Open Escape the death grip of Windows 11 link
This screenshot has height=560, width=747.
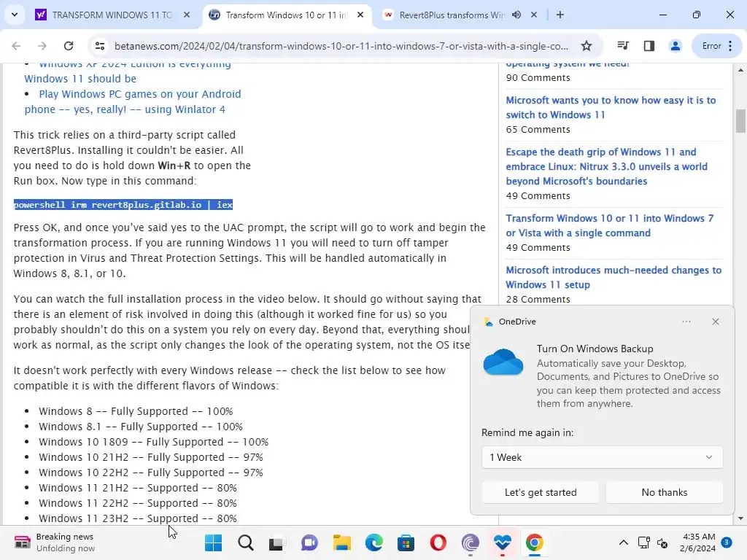(x=606, y=166)
